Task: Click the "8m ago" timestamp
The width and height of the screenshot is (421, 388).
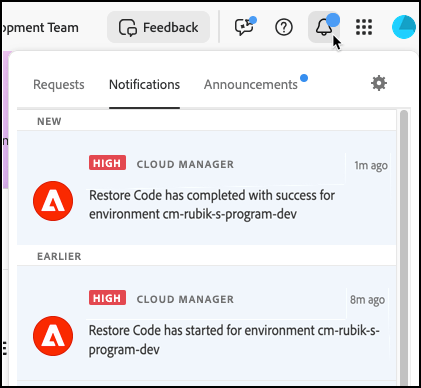Action: point(367,300)
